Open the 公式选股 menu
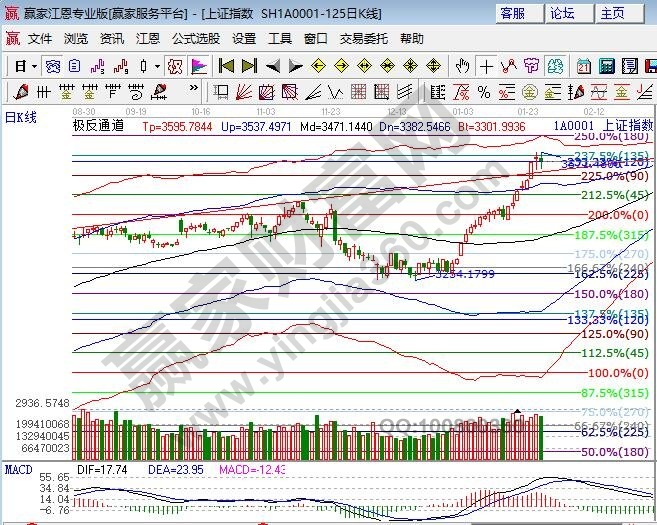Viewport: 657px width, 525px height. click(x=196, y=38)
